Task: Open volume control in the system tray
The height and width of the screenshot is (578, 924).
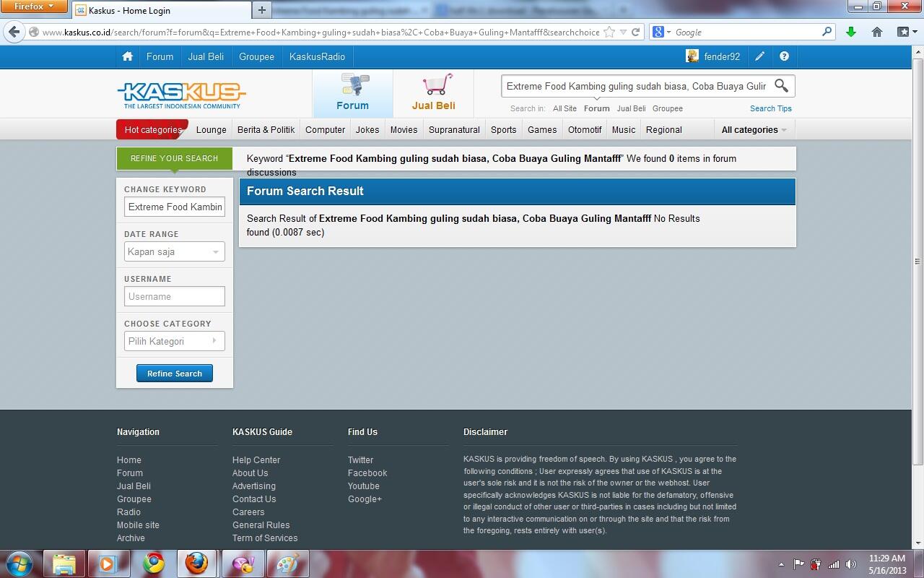Action: pyautogui.click(x=850, y=564)
